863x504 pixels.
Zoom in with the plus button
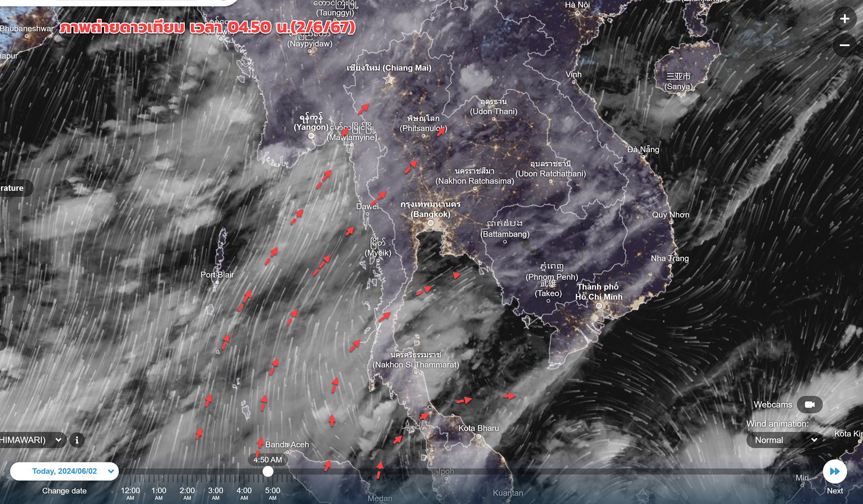pos(844,19)
